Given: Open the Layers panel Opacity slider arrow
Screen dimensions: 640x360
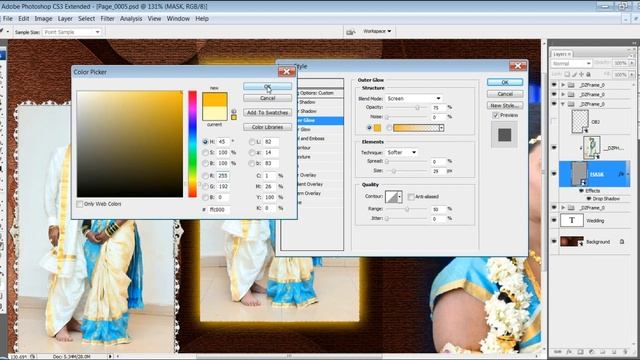Looking at the screenshot, I should tap(632, 63).
